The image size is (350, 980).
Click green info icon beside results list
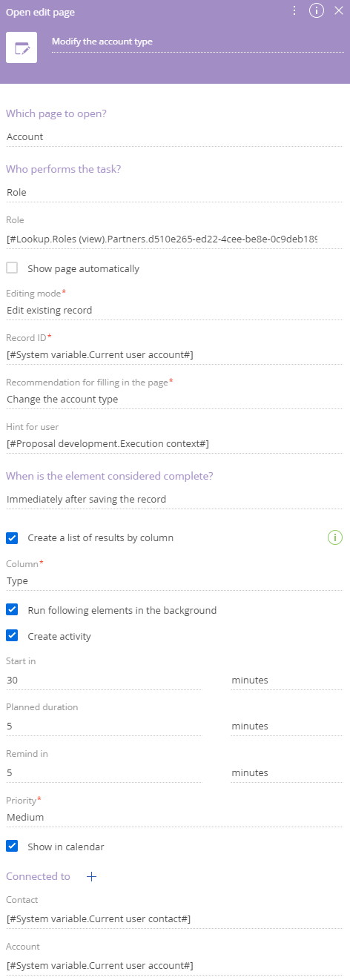pyautogui.click(x=335, y=537)
